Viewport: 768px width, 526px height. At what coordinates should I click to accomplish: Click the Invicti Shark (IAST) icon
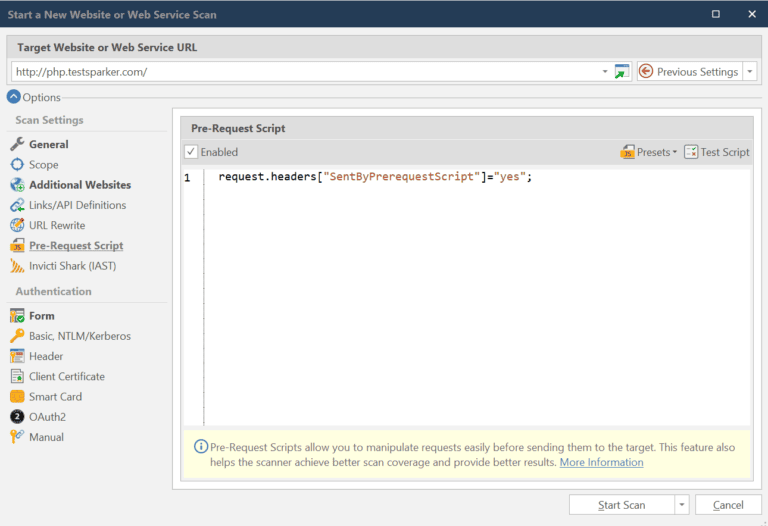(17, 266)
